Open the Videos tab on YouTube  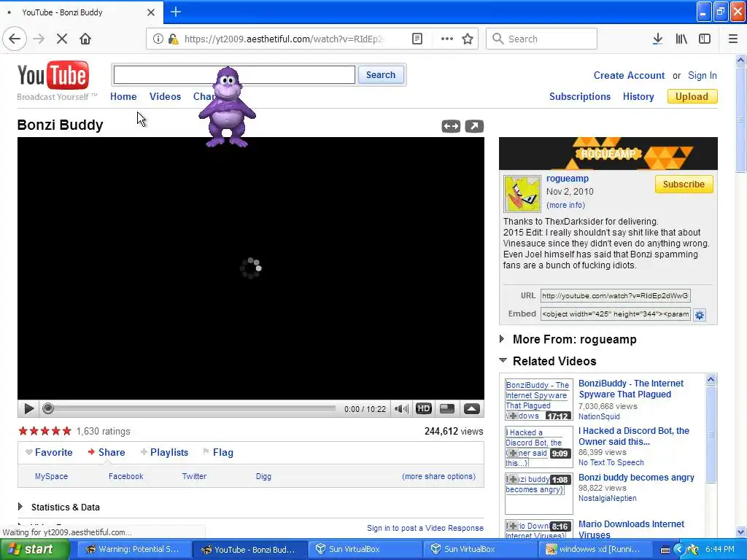[165, 96]
